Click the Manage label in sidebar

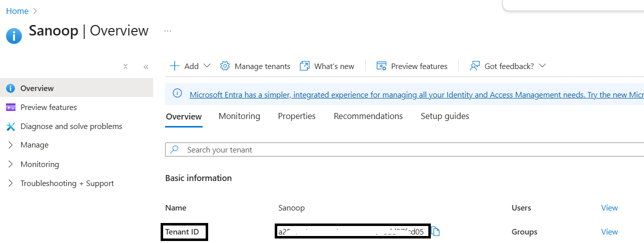pyautogui.click(x=35, y=145)
